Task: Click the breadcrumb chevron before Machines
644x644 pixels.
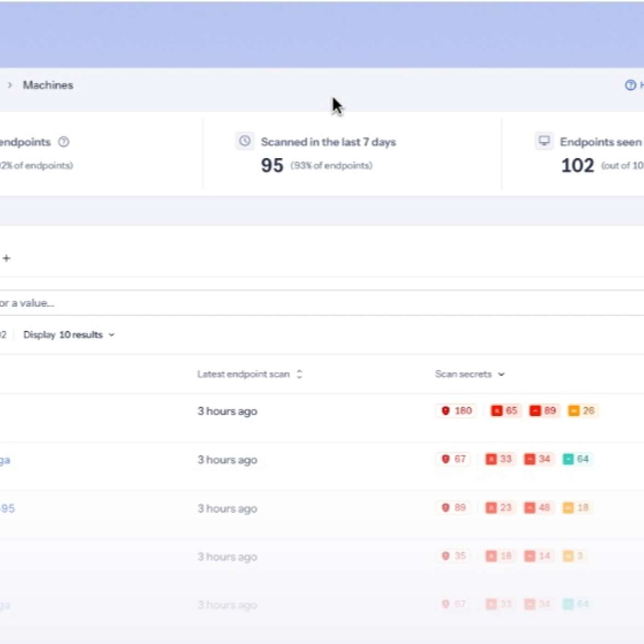Action: click(10, 85)
